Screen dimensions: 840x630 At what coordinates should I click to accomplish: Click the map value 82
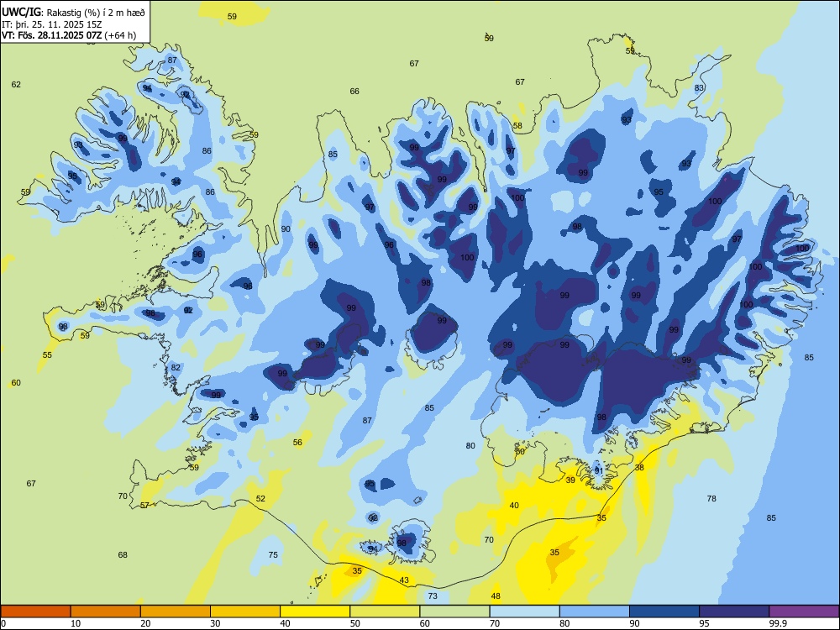176,368
